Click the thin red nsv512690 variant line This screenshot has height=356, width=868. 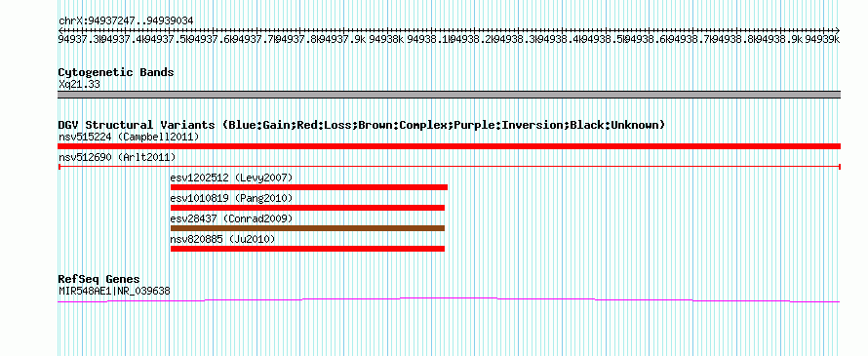pyautogui.click(x=450, y=166)
